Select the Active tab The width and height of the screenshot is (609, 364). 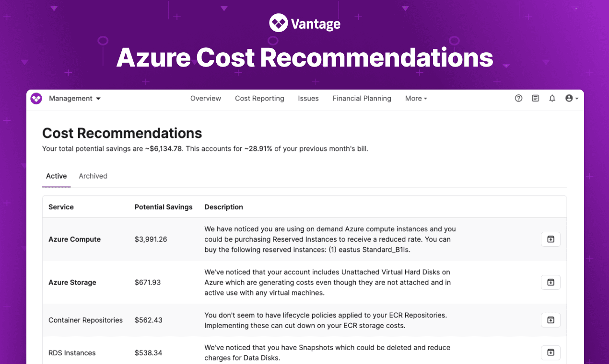pyautogui.click(x=56, y=176)
